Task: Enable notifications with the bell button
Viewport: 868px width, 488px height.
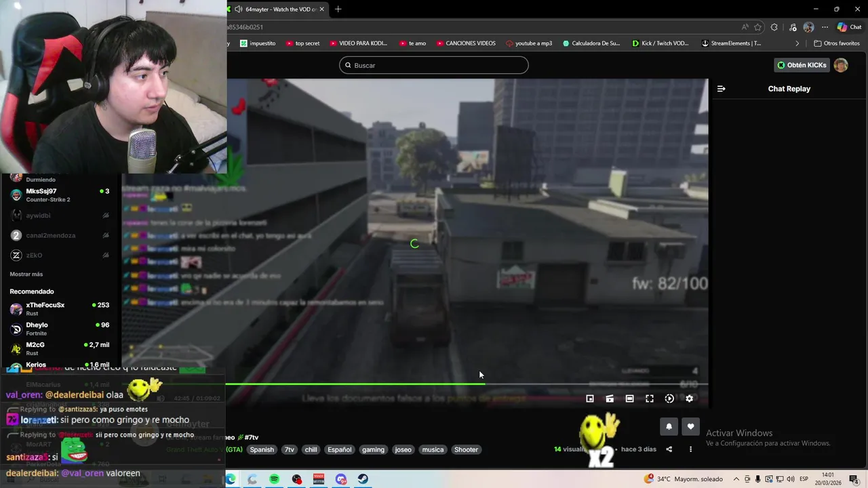Action: click(669, 426)
